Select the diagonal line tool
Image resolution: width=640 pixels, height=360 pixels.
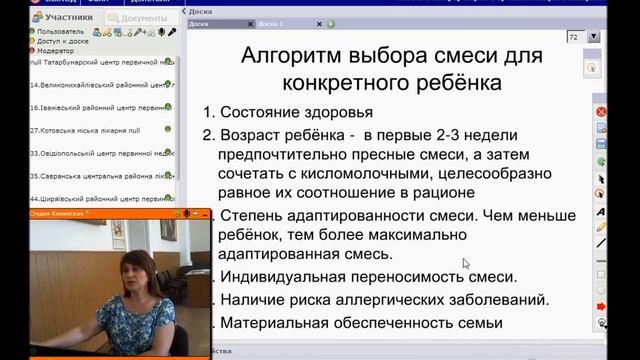click(601, 243)
